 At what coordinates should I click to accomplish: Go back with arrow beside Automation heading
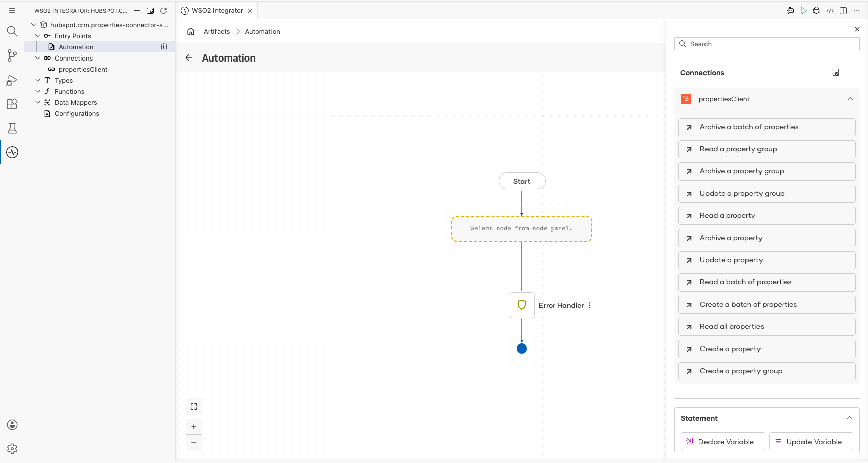(189, 57)
